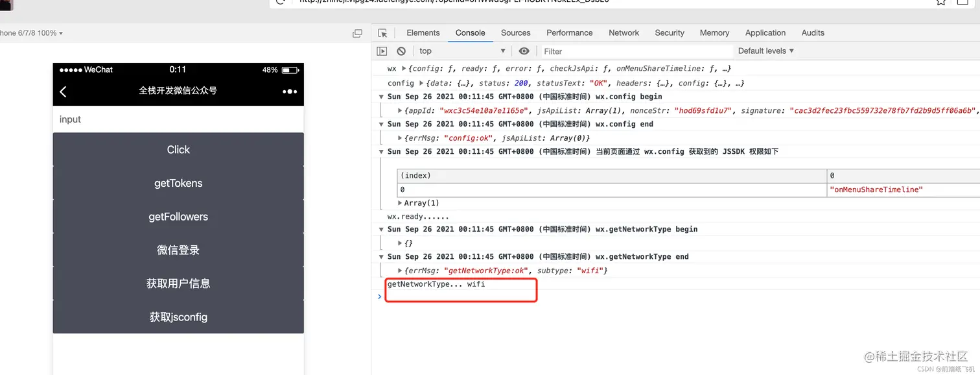Collapse the wx.getNetworkType end group
Screen dimensions: 980x375
pos(382,257)
